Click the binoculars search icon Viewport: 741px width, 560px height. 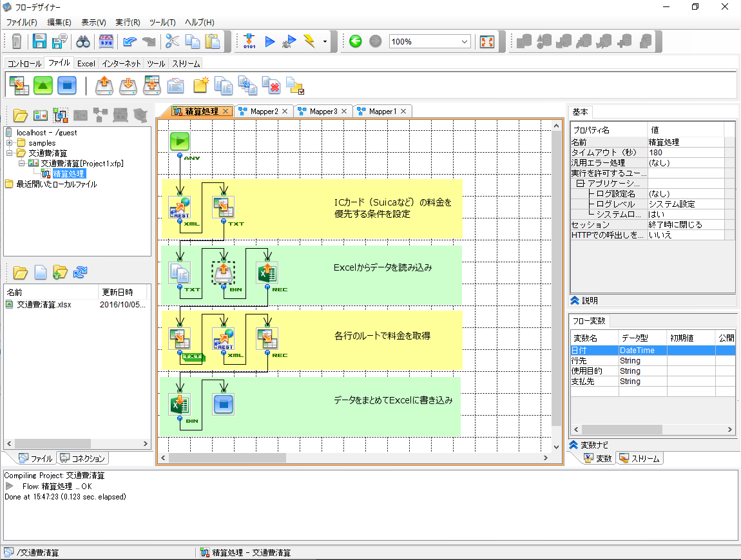83,42
